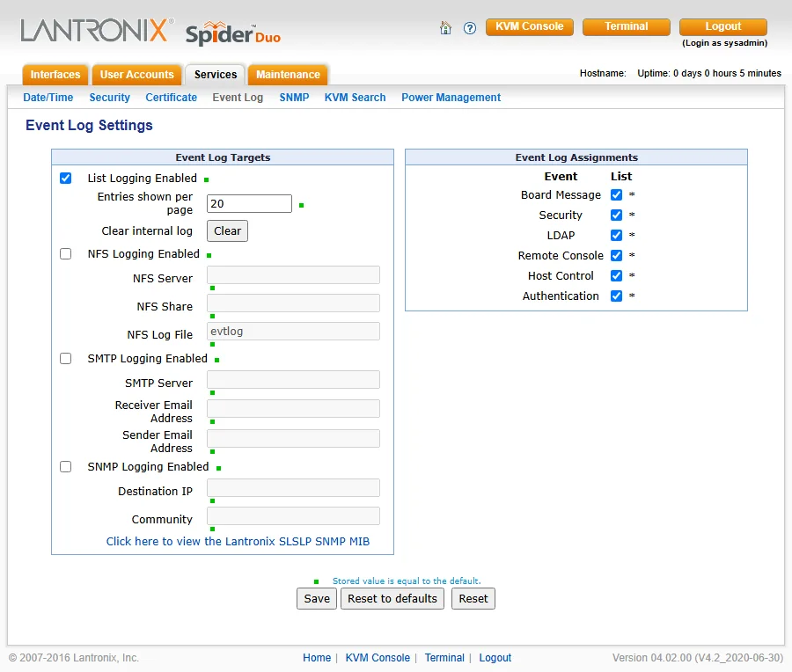Uncheck LDAP event list checkbox
This screenshot has width=792, height=672.
click(x=616, y=235)
